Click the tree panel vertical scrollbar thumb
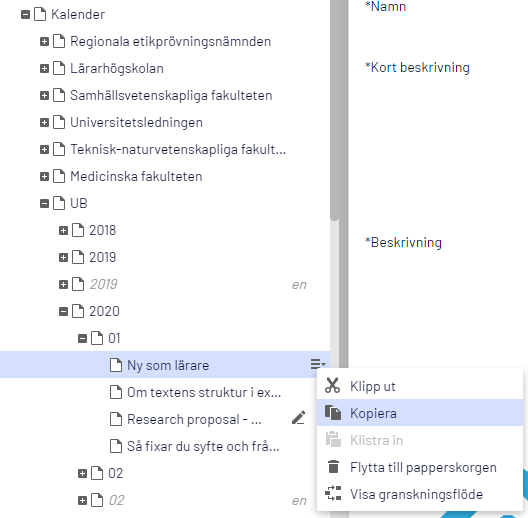Viewport: 528px width, 518px height. [334, 109]
